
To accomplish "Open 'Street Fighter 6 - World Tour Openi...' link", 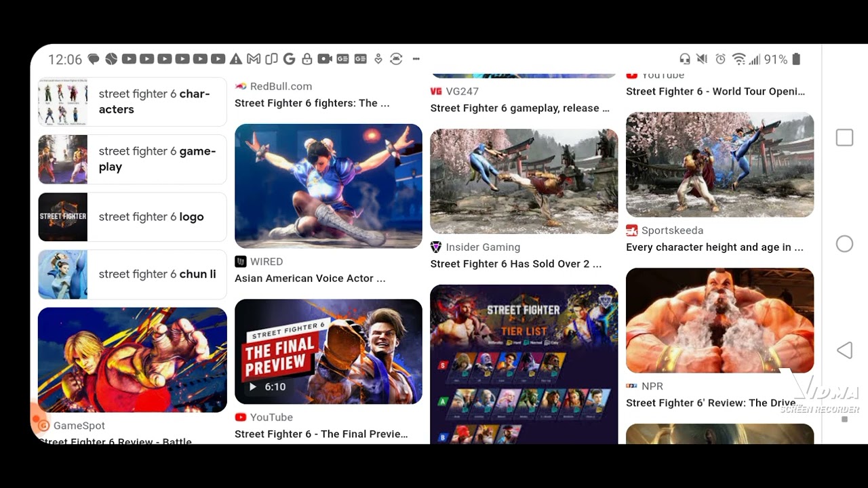I will coord(715,91).
